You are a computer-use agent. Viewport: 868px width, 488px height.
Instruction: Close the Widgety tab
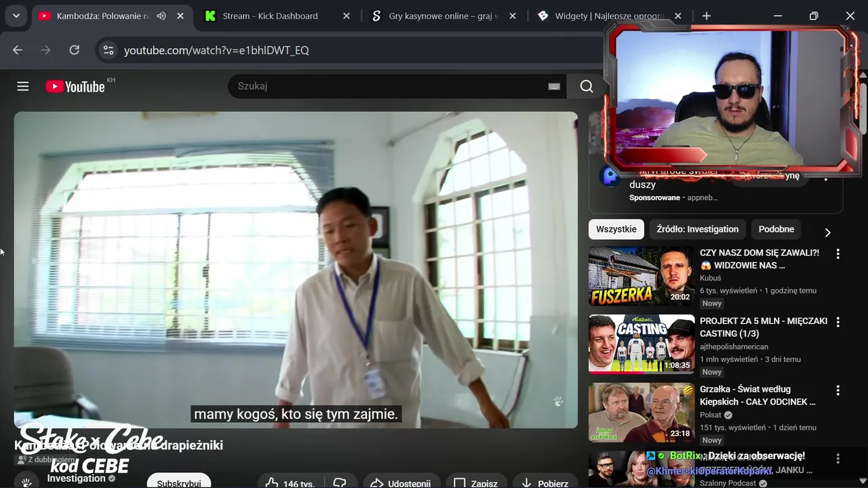point(678,16)
